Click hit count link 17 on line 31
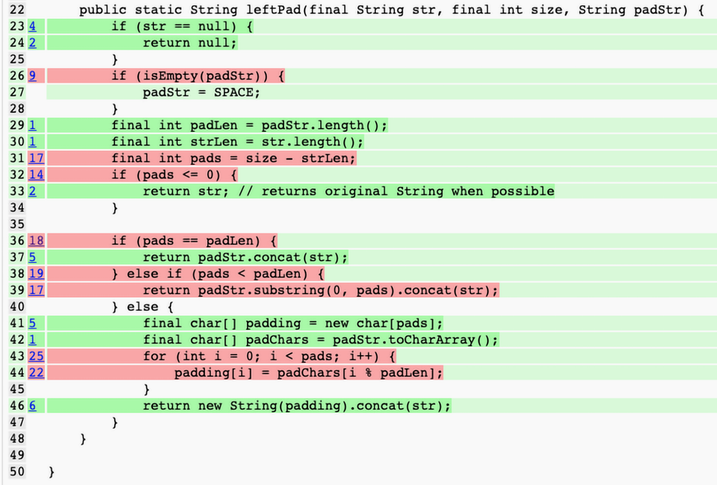The width and height of the screenshot is (717, 485). [x=37, y=158]
